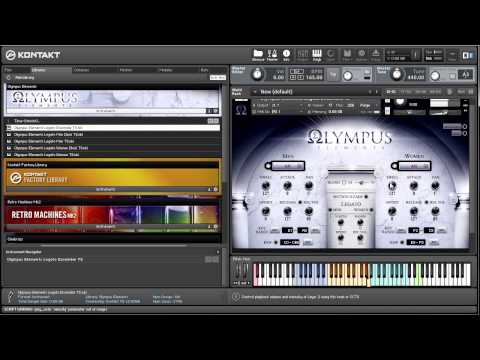Switch to the Modules browser tab
Screen dimensions: 480x360
[166, 70]
